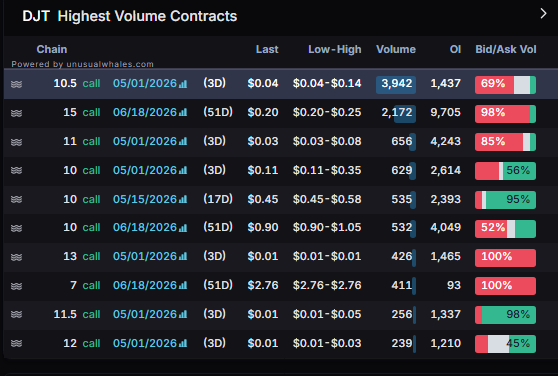
Task: Open chart icon beside 7 call 06/18/2026 date
Action: [x=183, y=286]
